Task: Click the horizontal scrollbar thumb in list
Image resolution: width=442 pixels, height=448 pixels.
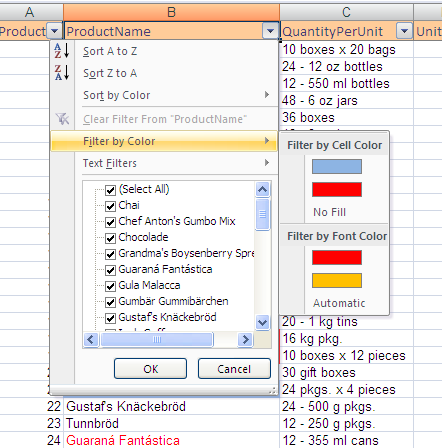Action: tap(157, 340)
